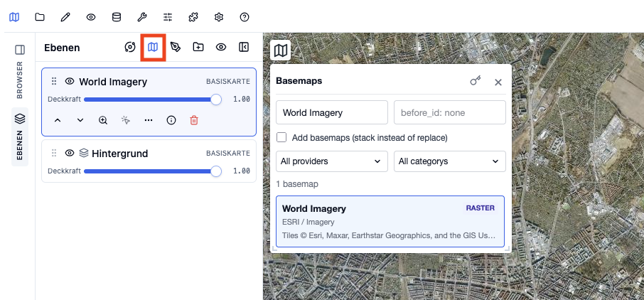Click the API key icon in Basemaps

(x=476, y=81)
